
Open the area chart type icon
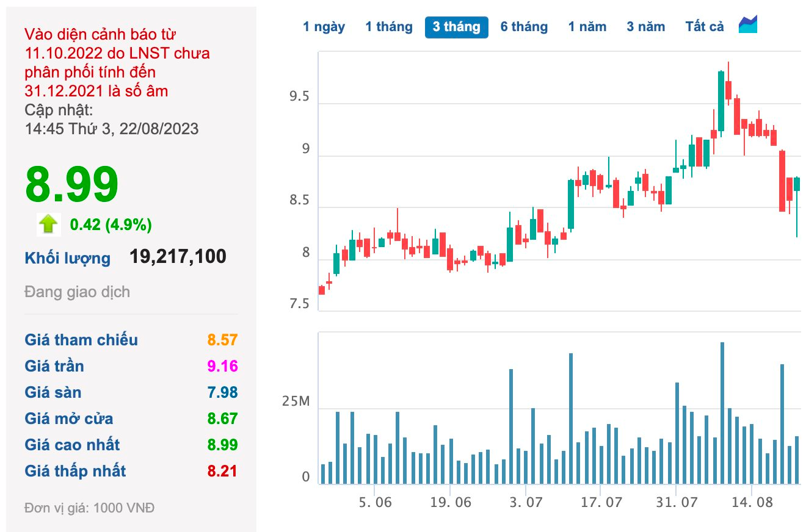[748, 25]
